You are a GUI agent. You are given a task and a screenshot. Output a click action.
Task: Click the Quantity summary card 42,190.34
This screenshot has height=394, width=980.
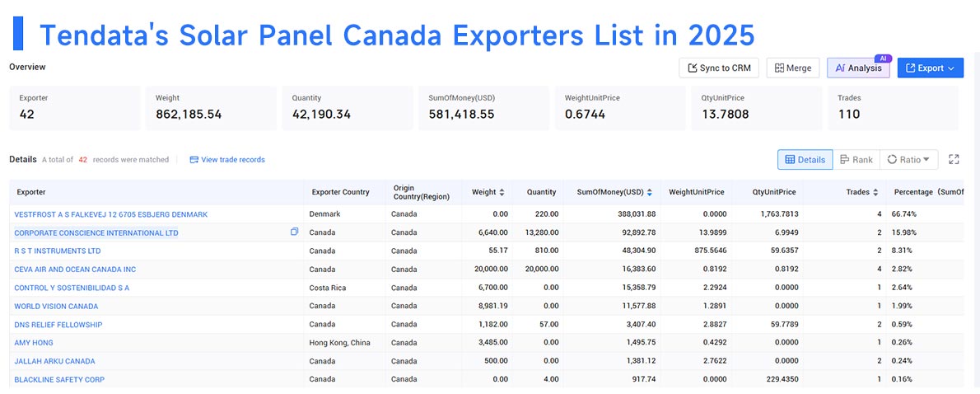tap(347, 108)
